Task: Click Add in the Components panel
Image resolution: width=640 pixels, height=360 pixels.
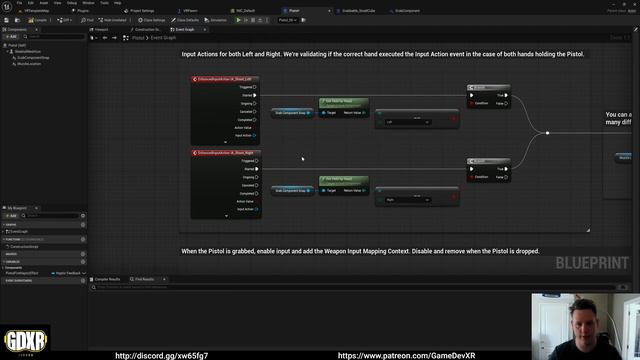Action: 11,37
